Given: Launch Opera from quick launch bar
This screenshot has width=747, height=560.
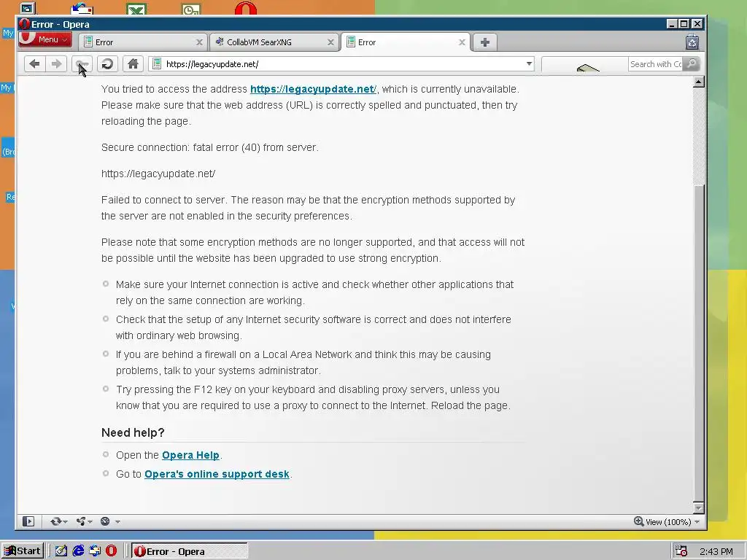Looking at the screenshot, I should tap(112, 551).
